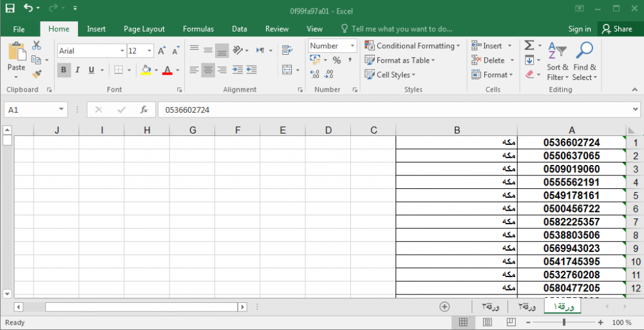644x330 pixels.
Task: Switch to the Review tab
Action: coord(277,29)
